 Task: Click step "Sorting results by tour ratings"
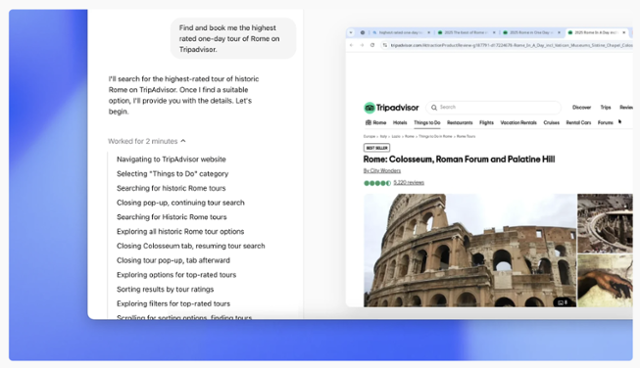click(x=165, y=289)
